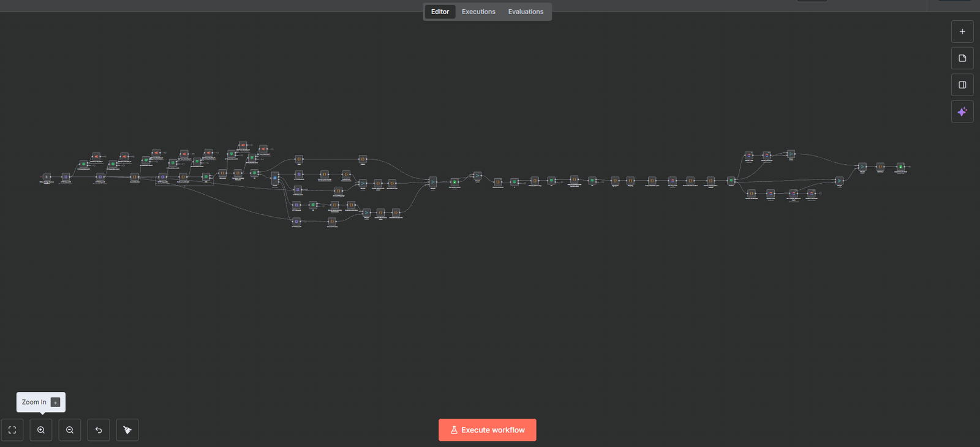Click the Execute workflow button
Viewport: 980px width, 447px height.
(x=488, y=430)
